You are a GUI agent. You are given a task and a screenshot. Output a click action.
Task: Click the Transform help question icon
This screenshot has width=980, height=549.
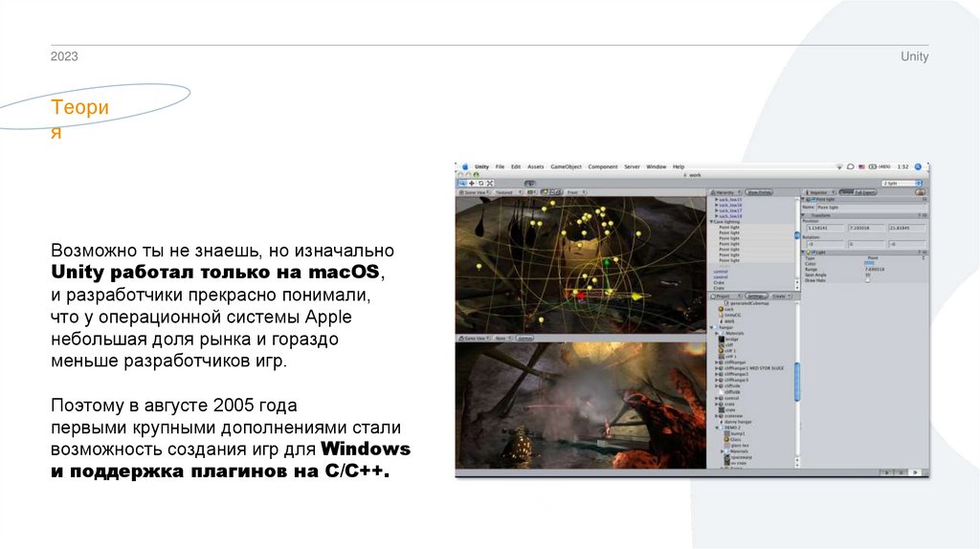[920, 215]
